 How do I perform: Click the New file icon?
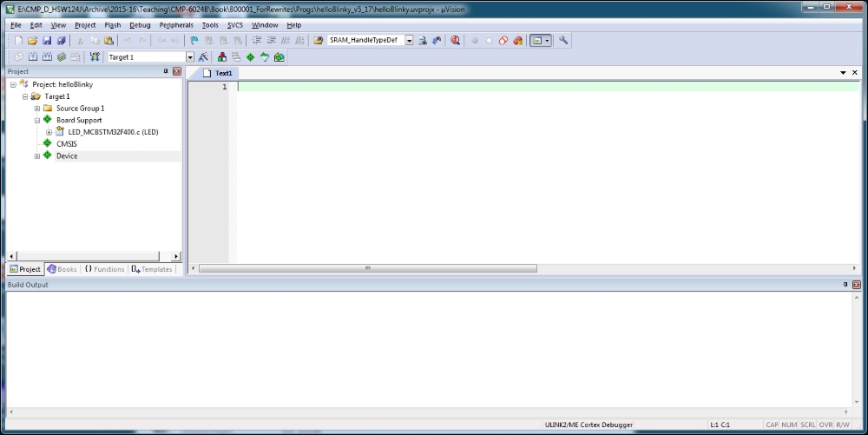(19, 41)
